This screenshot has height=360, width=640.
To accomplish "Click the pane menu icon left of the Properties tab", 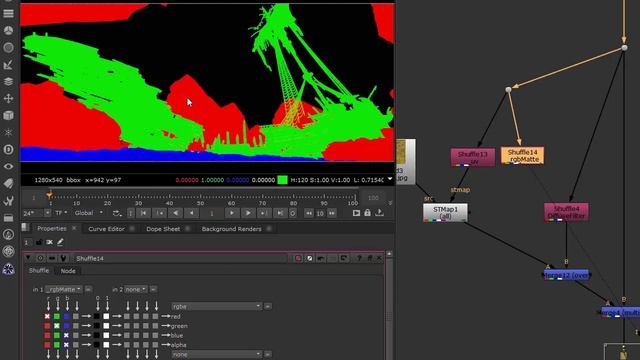I will coord(25,228).
